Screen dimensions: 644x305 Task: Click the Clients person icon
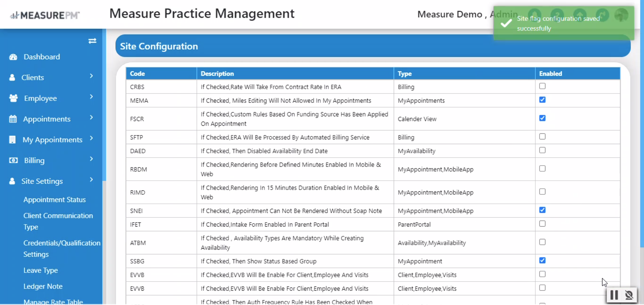(x=12, y=77)
